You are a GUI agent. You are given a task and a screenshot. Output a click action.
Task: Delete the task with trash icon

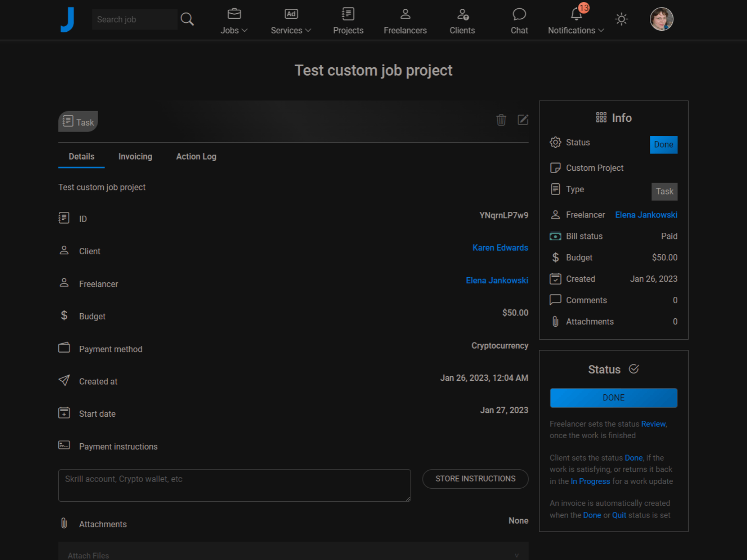(501, 120)
